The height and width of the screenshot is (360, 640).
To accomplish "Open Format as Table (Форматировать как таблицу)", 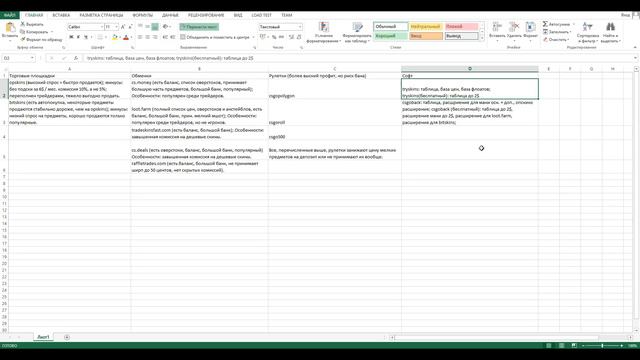I will 357,32.
